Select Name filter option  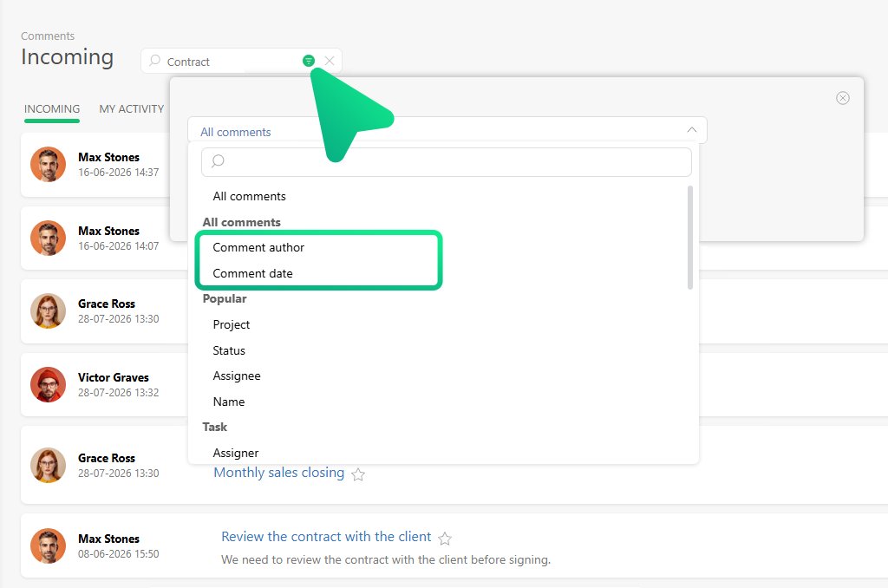tap(229, 402)
